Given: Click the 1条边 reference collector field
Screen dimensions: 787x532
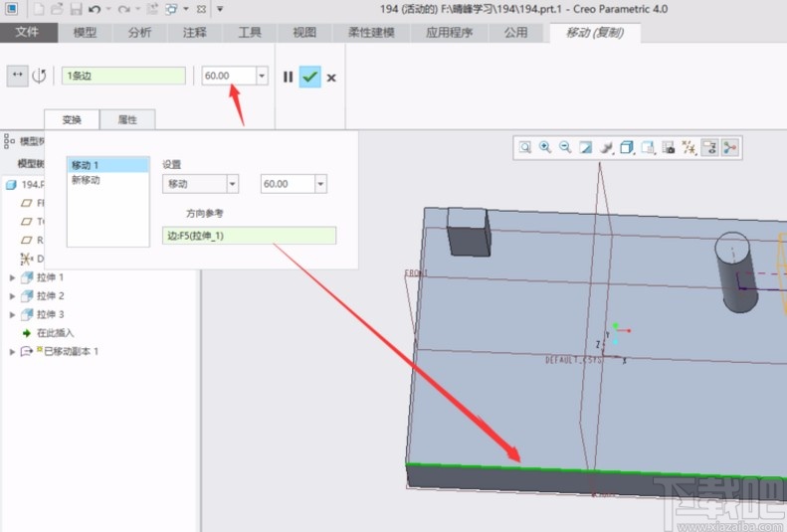Looking at the screenshot, I should point(123,76).
